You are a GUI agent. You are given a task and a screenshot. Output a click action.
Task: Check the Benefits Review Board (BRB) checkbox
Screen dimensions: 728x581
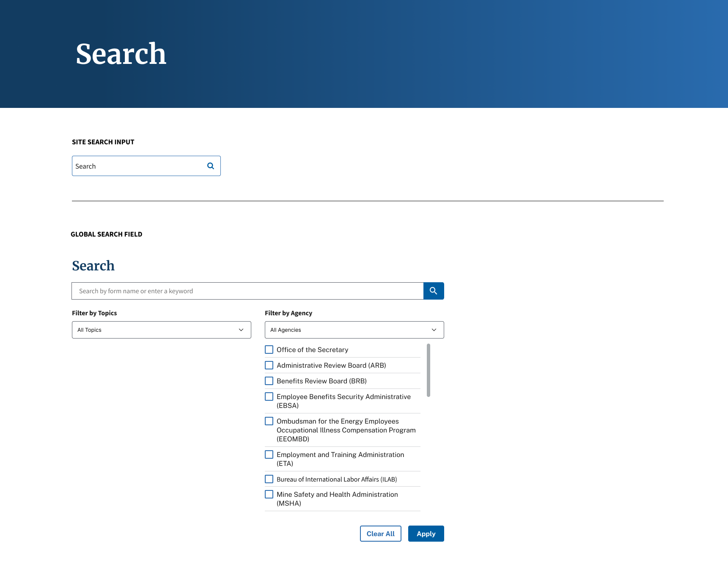tap(269, 381)
